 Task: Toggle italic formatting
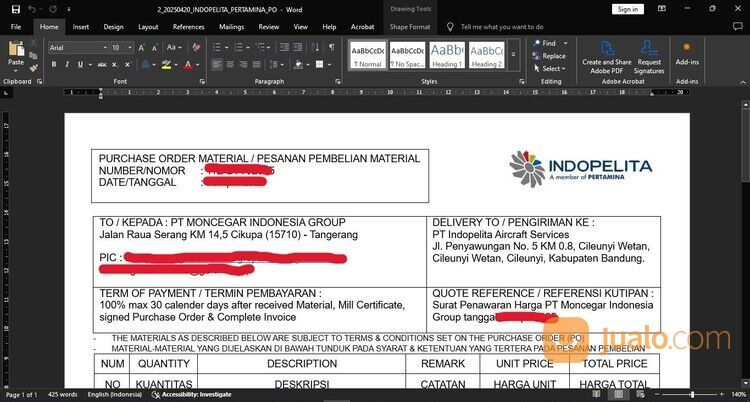click(67, 65)
